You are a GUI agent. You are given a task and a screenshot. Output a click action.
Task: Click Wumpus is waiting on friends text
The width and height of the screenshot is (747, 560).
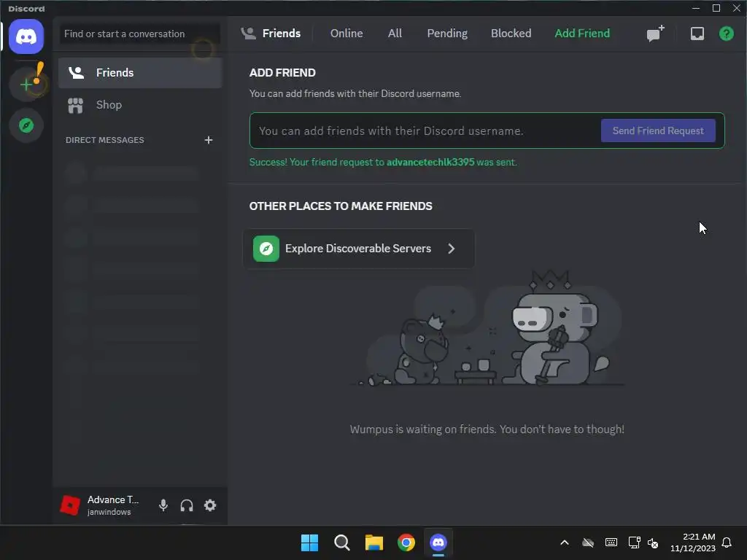click(487, 429)
